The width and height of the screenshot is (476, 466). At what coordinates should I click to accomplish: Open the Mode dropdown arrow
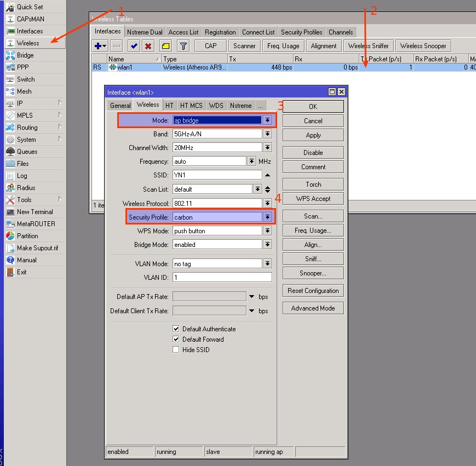267,120
